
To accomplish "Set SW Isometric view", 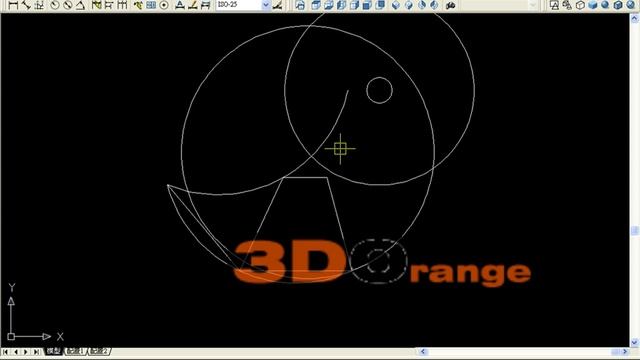I will [396, 5].
